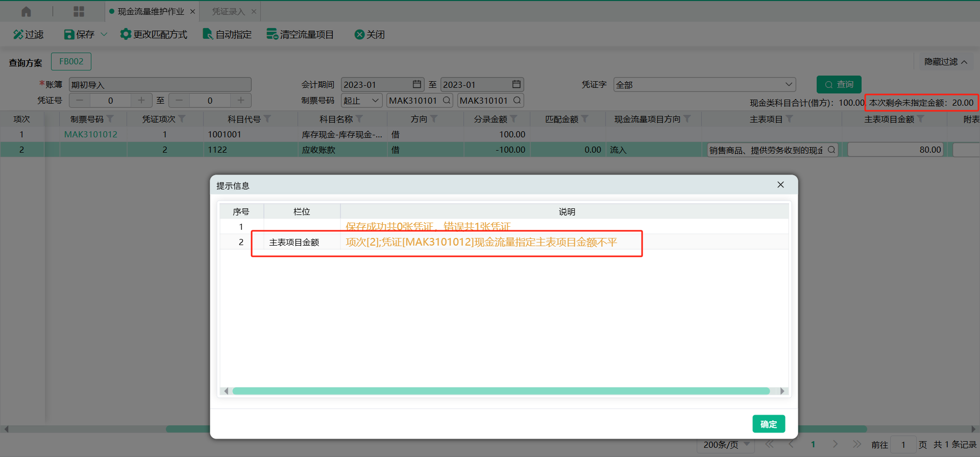The image size is (980, 457).
Task: Go to next page arrow
Action: (x=835, y=444)
